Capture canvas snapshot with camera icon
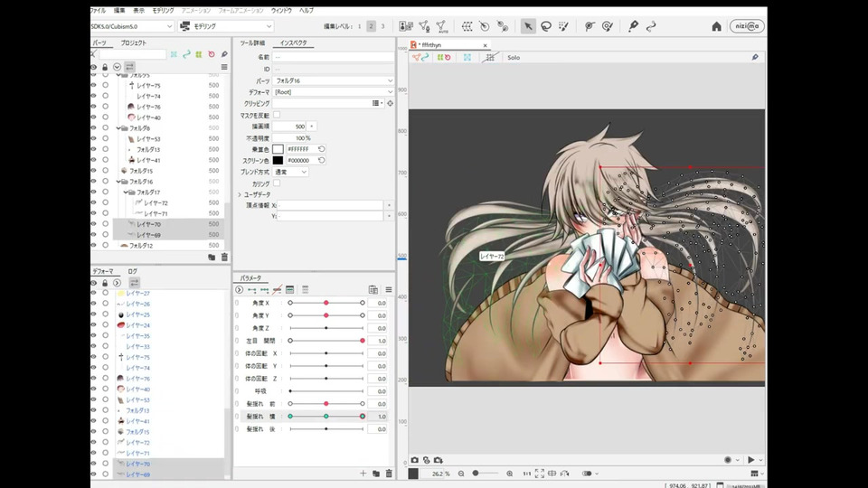The width and height of the screenshot is (868, 488). (x=415, y=460)
